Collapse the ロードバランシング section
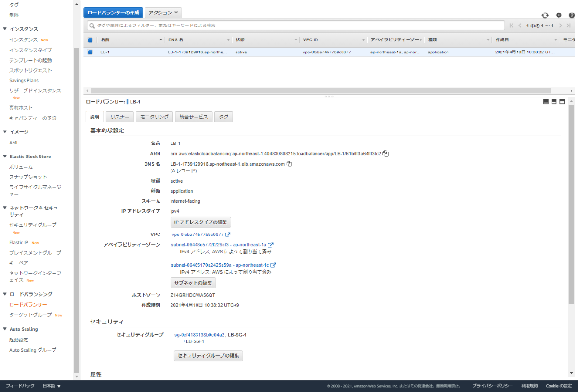This screenshot has height=392, width=578. 5,294
